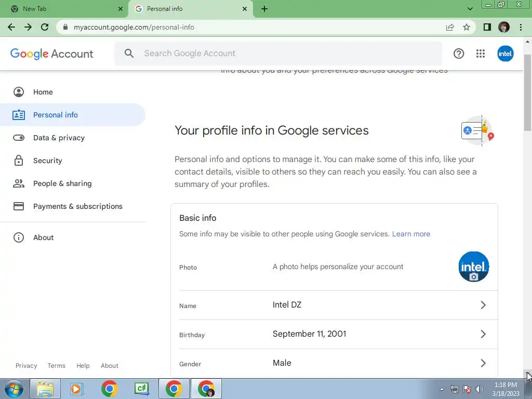
Task: Open the network tray icon
Action: pos(454,389)
